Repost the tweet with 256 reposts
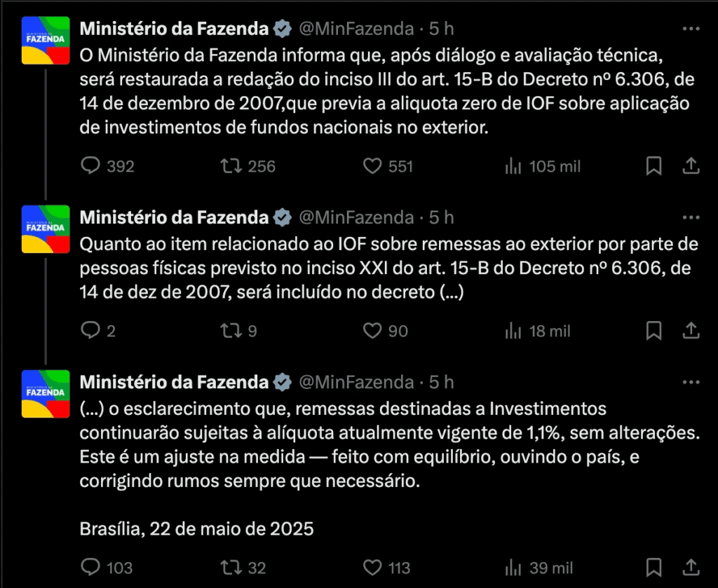 pos(229,166)
